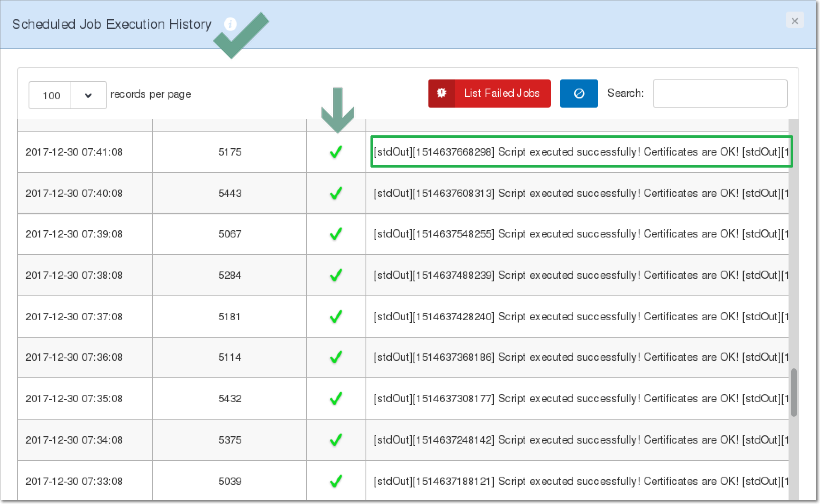820x504 pixels.
Task: Click the success checkmark for 07:37:08 row
Action: 336,317
